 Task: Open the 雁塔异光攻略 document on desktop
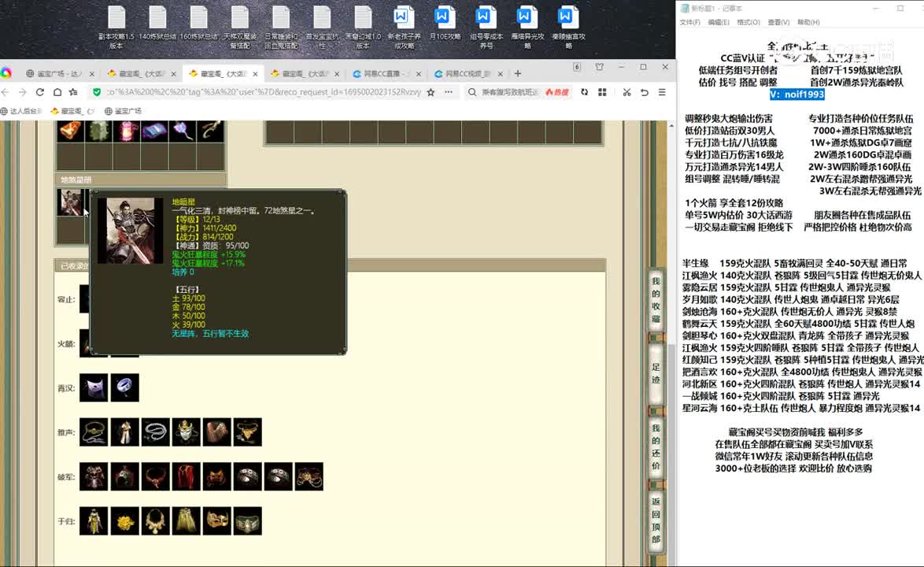527,28
